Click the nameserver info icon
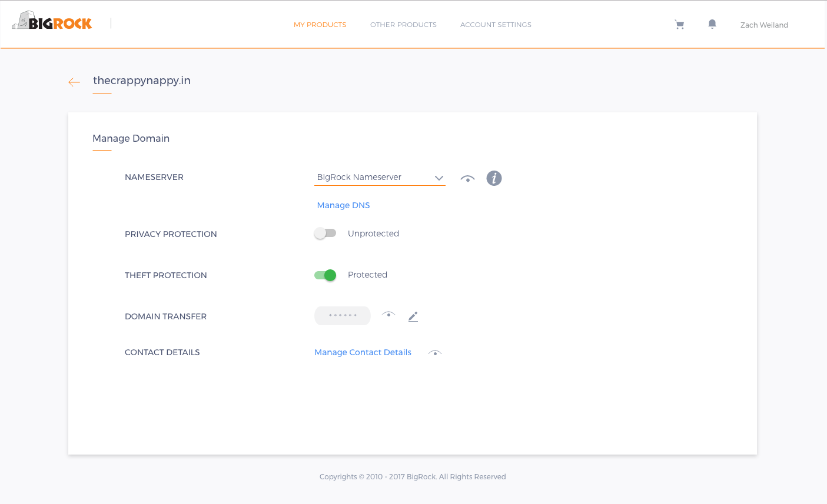The width and height of the screenshot is (827, 504). (494, 178)
